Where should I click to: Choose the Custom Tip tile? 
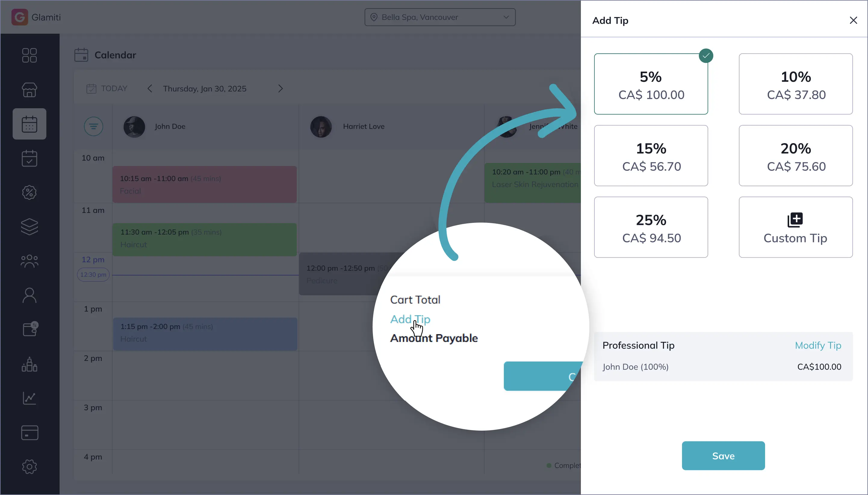point(795,227)
